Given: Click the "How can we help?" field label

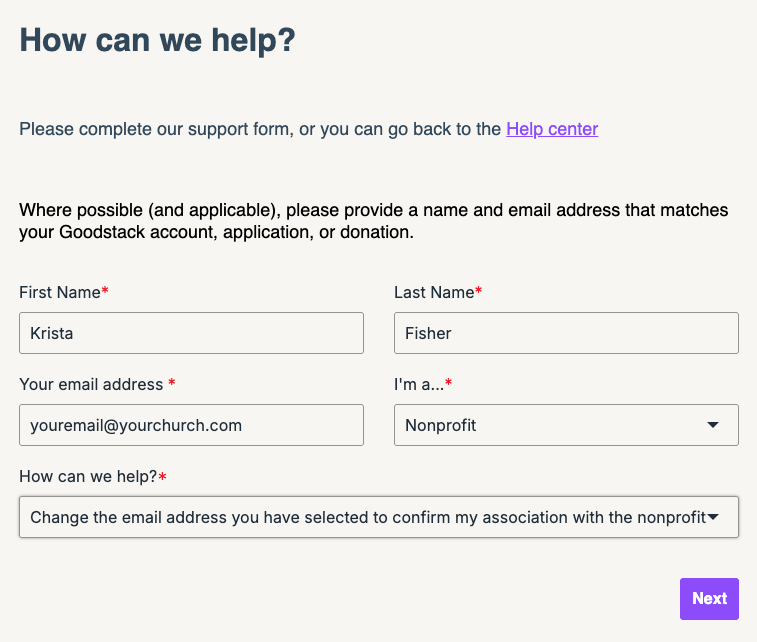Looking at the screenshot, I should (88, 477).
